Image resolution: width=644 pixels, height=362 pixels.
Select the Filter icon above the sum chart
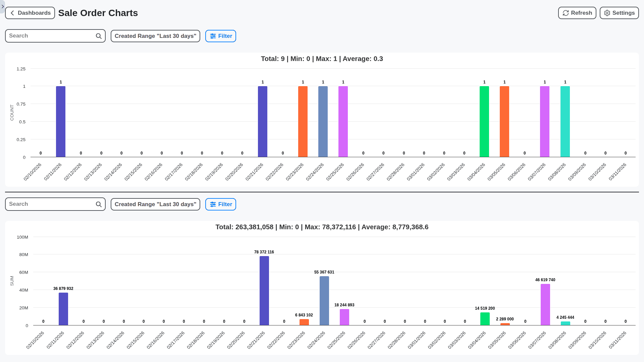pos(213,204)
